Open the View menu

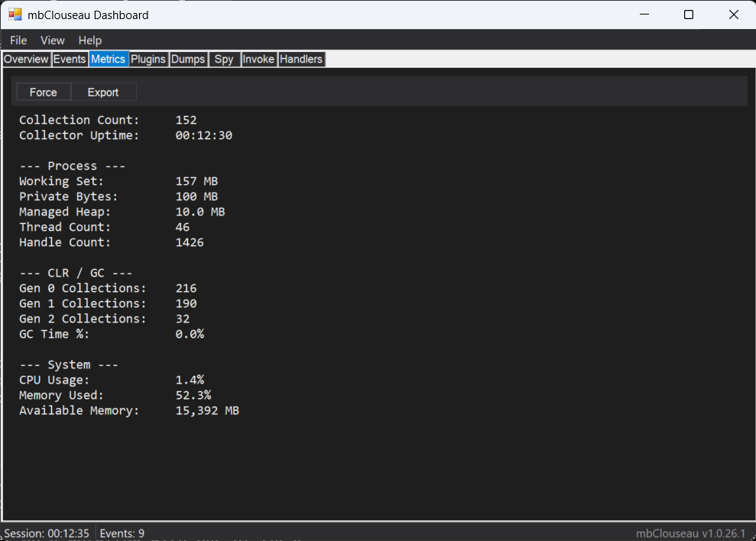(x=52, y=40)
